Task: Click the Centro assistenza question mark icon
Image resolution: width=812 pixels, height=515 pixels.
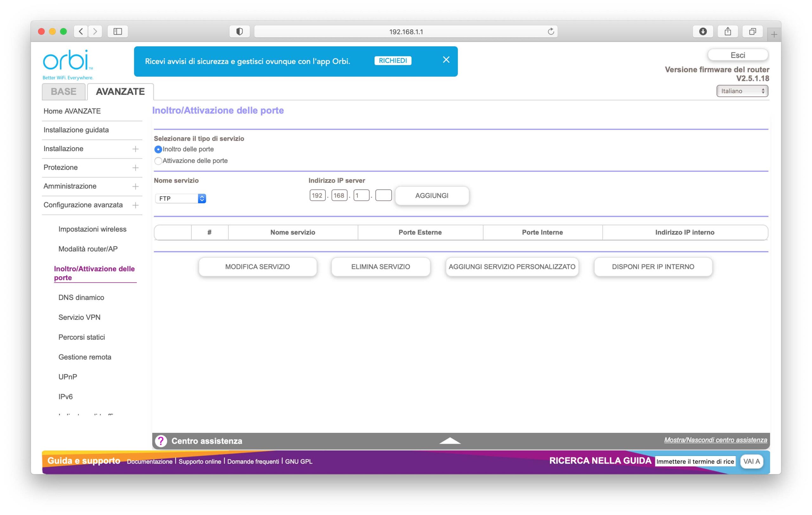Action: click(x=161, y=441)
